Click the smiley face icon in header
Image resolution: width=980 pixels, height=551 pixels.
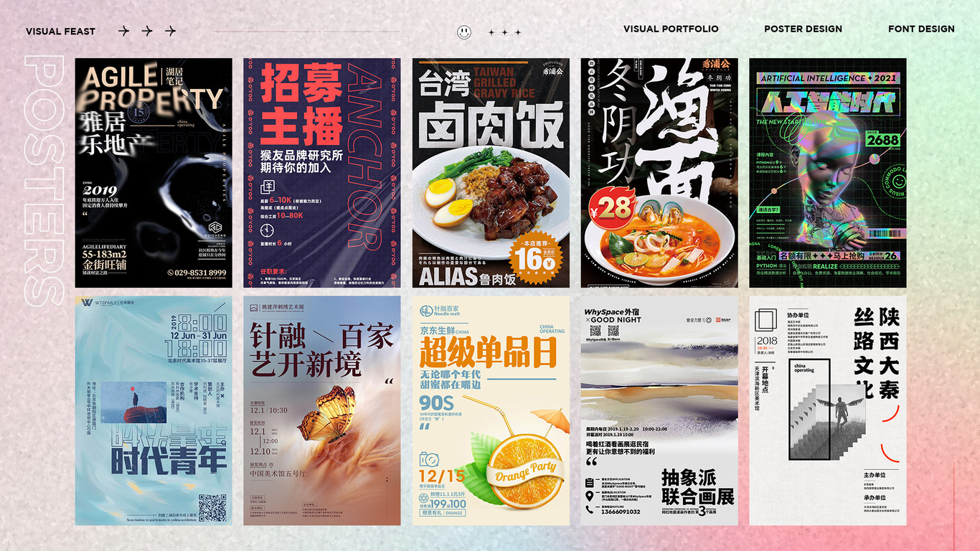click(464, 32)
